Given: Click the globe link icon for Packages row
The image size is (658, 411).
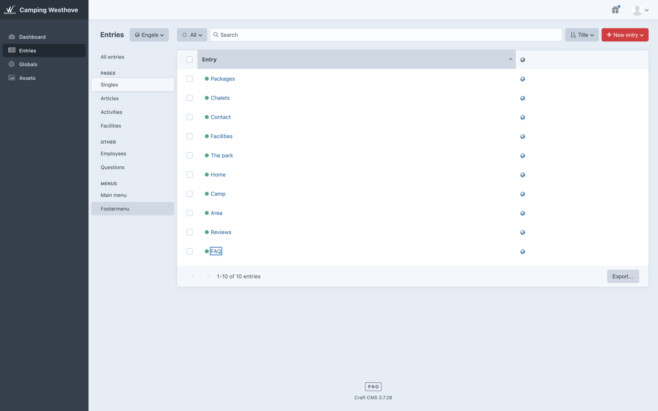Looking at the screenshot, I should tap(523, 79).
